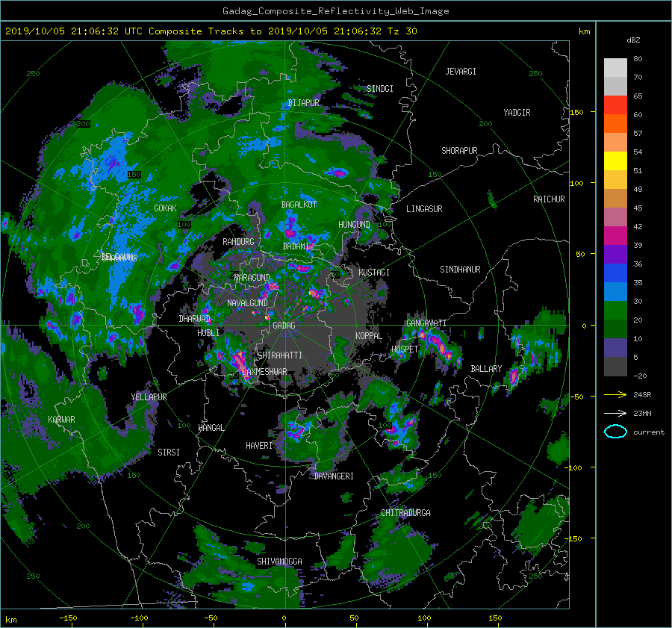Click the BIJAPUR city label

point(303,103)
